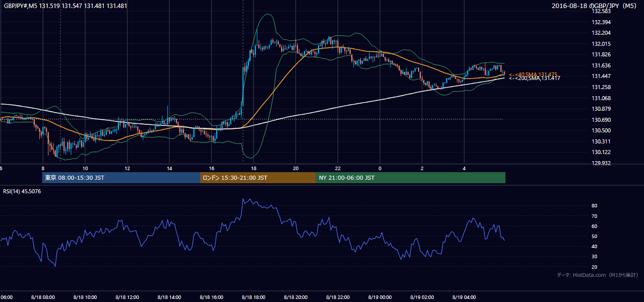Click RSI scale value 80
This screenshot has height=302, width=644.
click(594, 206)
